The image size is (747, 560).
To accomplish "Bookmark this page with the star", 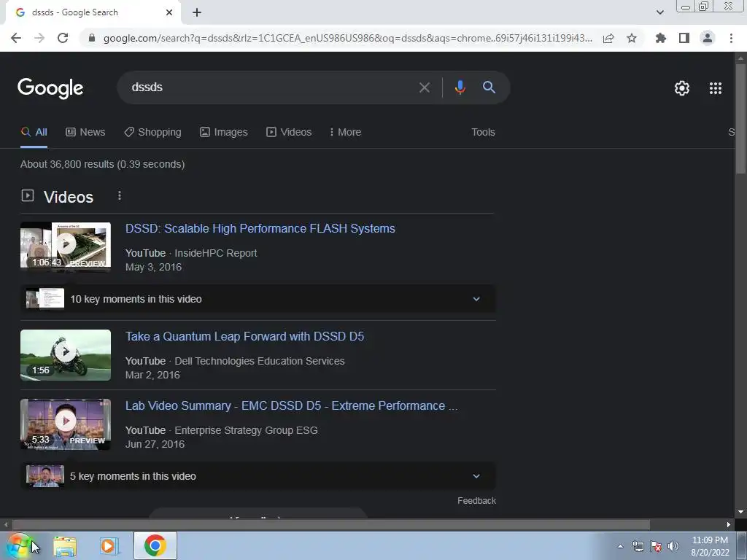I will click(x=632, y=38).
